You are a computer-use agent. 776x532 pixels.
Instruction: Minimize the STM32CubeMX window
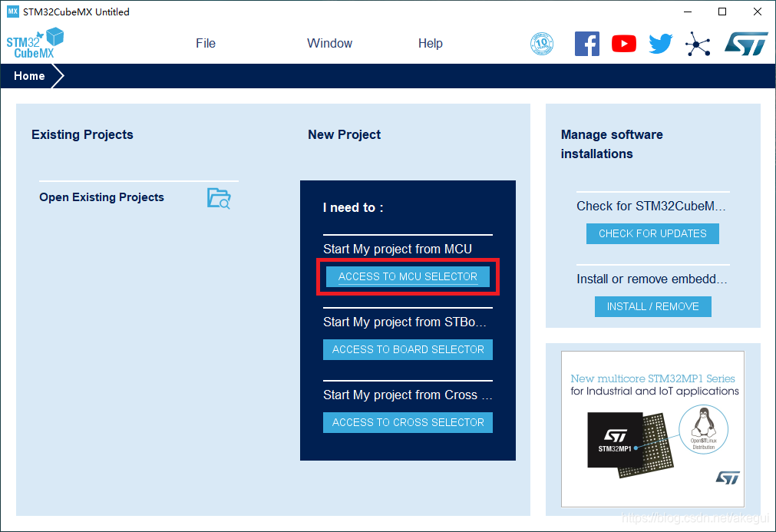[688, 12]
